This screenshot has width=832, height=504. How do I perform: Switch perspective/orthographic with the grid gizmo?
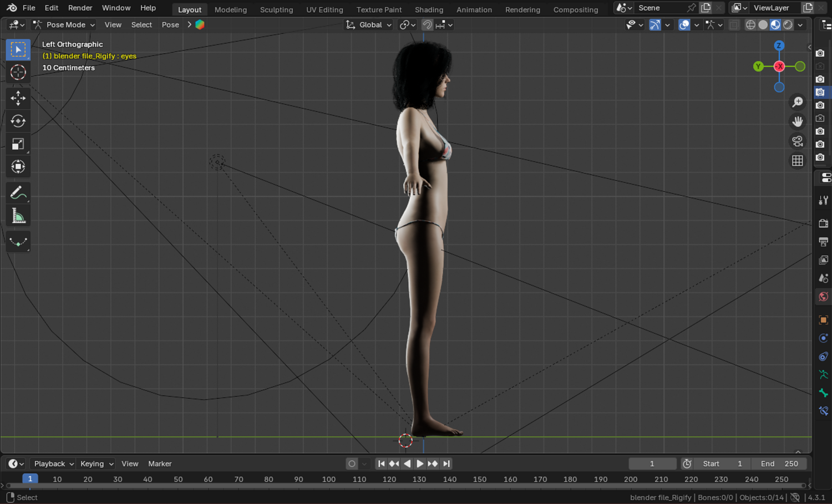pyautogui.click(x=798, y=161)
